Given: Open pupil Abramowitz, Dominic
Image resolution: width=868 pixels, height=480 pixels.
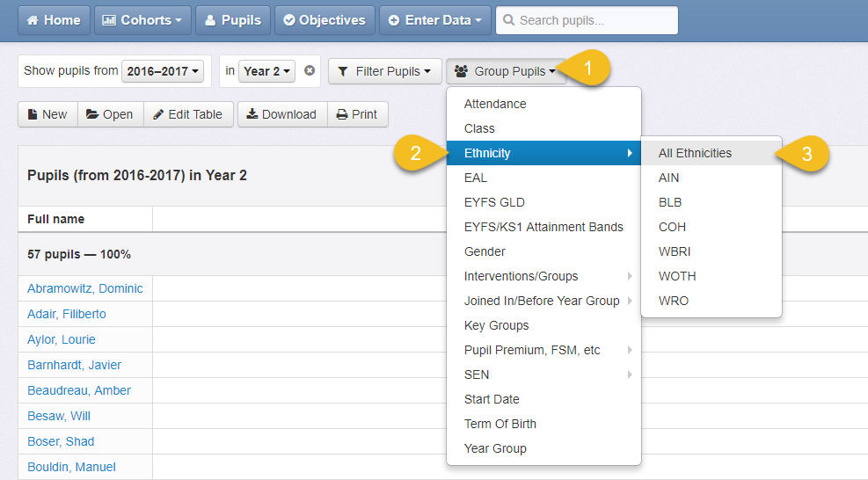Looking at the screenshot, I should click(x=85, y=288).
